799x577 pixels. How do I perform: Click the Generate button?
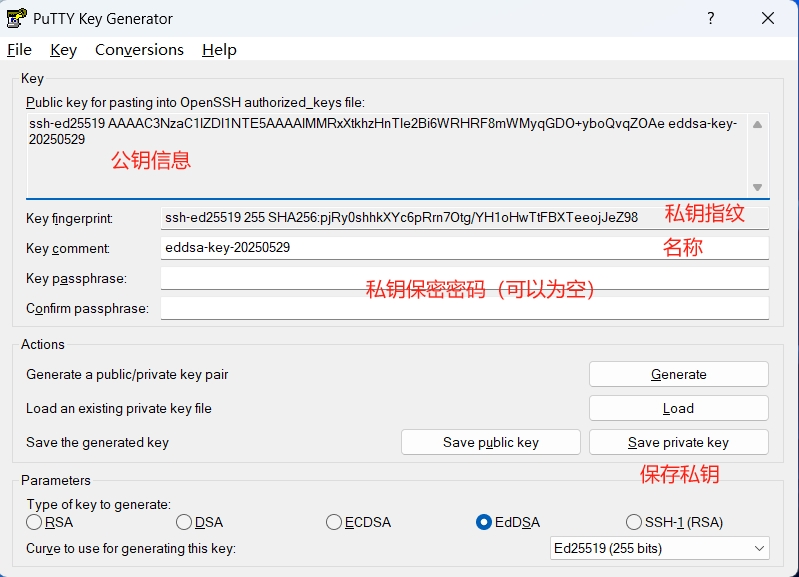click(679, 374)
